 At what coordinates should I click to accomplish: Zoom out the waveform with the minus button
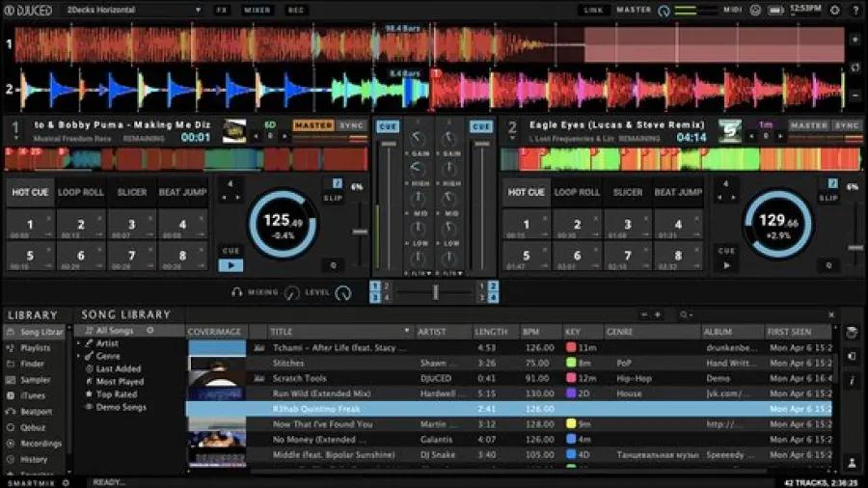pyautogui.click(x=854, y=95)
